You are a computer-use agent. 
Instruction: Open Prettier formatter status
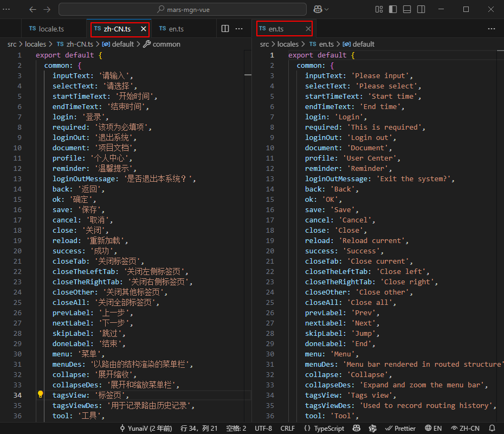click(400, 428)
